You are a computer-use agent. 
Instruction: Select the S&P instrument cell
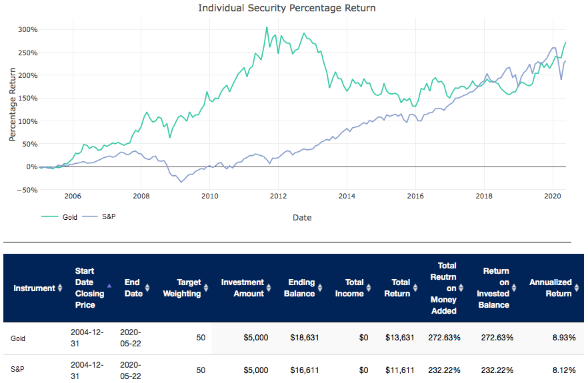tap(17, 369)
